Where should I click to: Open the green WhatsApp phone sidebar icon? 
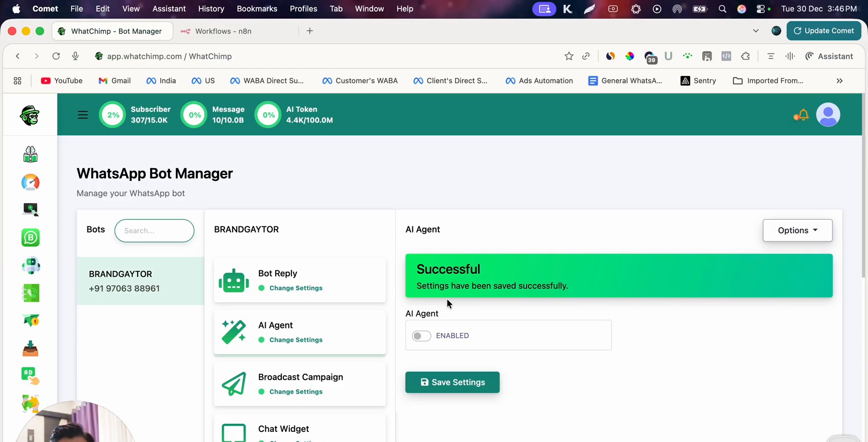point(30,293)
